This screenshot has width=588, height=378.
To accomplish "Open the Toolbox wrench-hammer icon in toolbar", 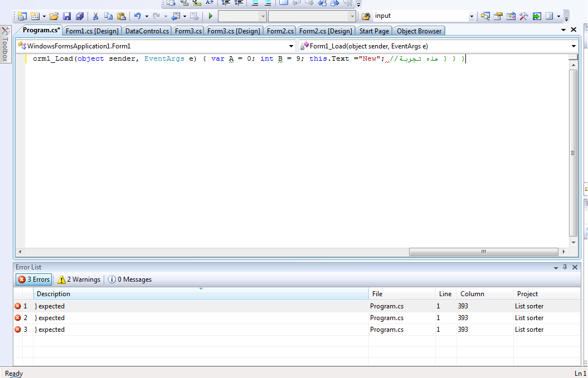I will (x=523, y=16).
